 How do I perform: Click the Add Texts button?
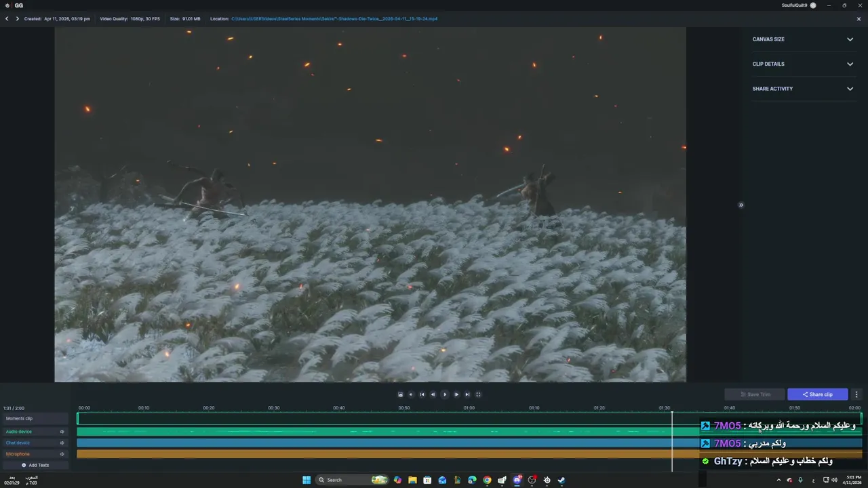(35, 465)
